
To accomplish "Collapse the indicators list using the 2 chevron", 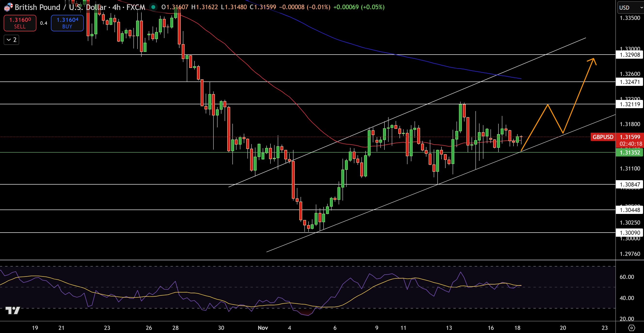I will pyautogui.click(x=11, y=40).
